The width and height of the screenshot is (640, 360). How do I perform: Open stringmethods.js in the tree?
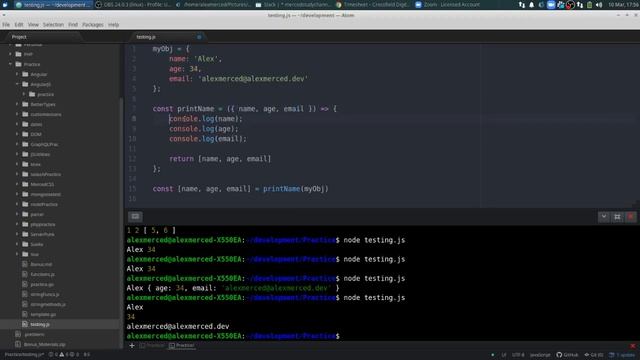pos(48,304)
